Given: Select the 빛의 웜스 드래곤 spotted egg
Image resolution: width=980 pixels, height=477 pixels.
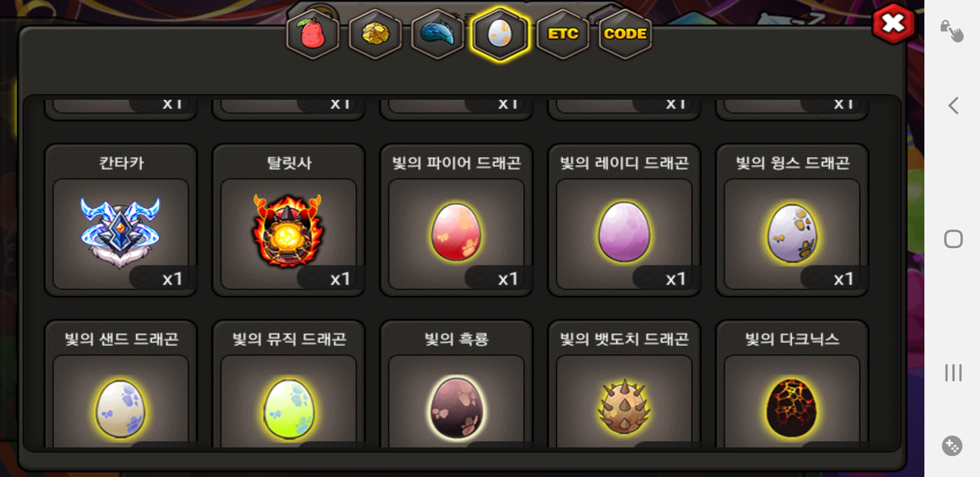Looking at the screenshot, I should (x=792, y=220).
